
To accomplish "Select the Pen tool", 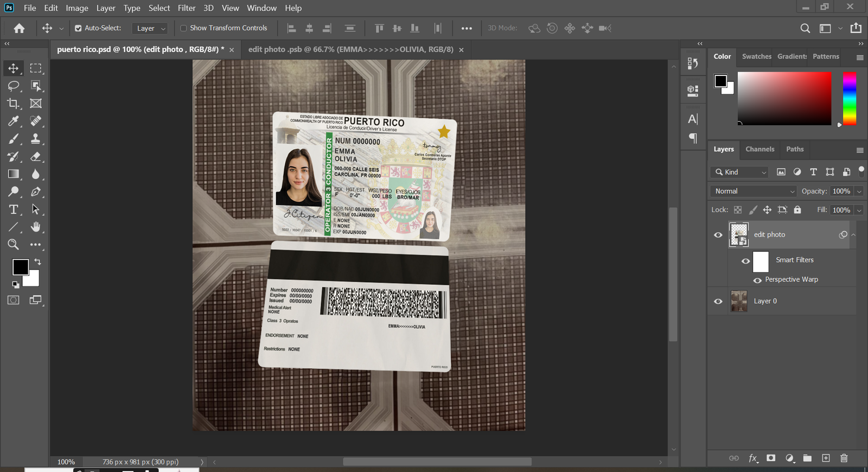I will [x=36, y=192].
